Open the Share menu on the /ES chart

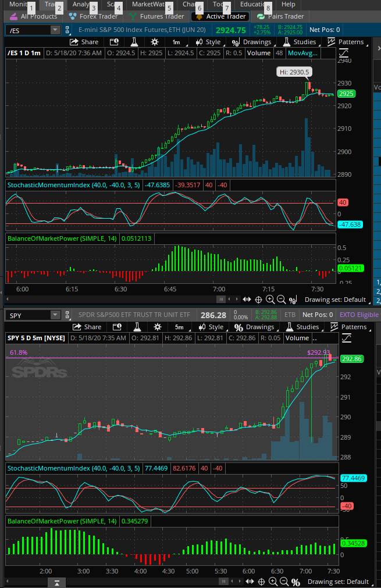point(84,42)
